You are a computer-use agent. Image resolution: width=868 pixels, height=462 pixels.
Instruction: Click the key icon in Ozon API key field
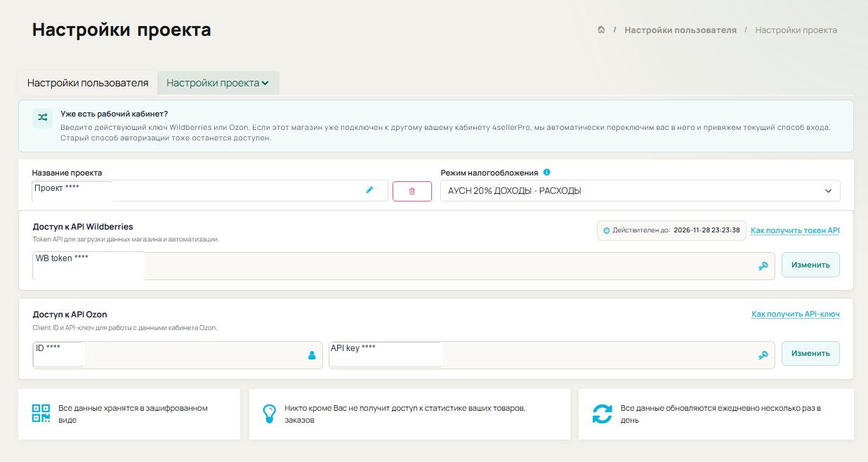[x=763, y=355]
